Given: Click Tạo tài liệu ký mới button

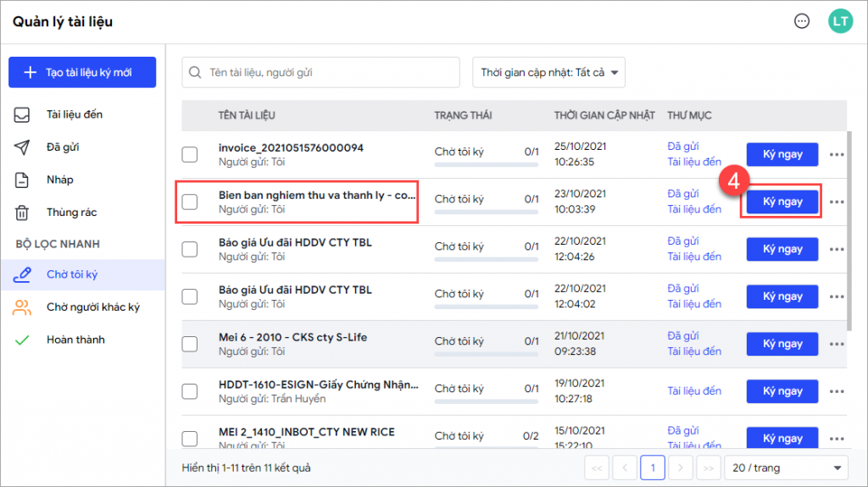Looking at the screenshot, I should coord(82,73).
